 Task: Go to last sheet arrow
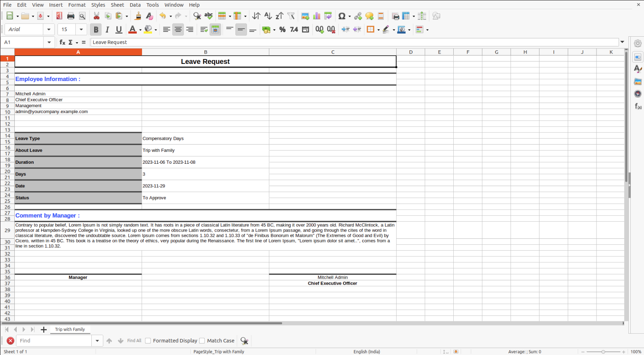point(32,329)
